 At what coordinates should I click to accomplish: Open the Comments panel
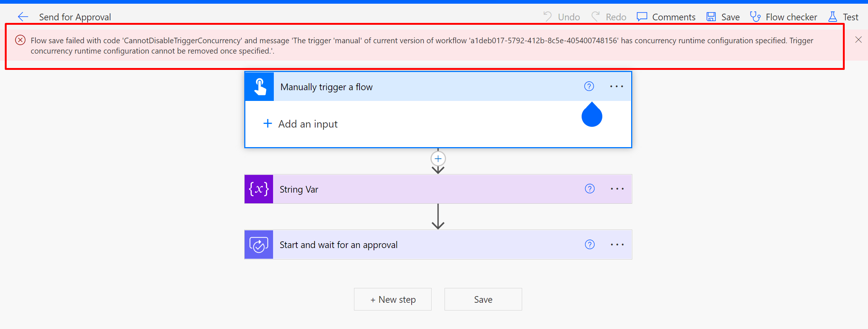point(665,17)
